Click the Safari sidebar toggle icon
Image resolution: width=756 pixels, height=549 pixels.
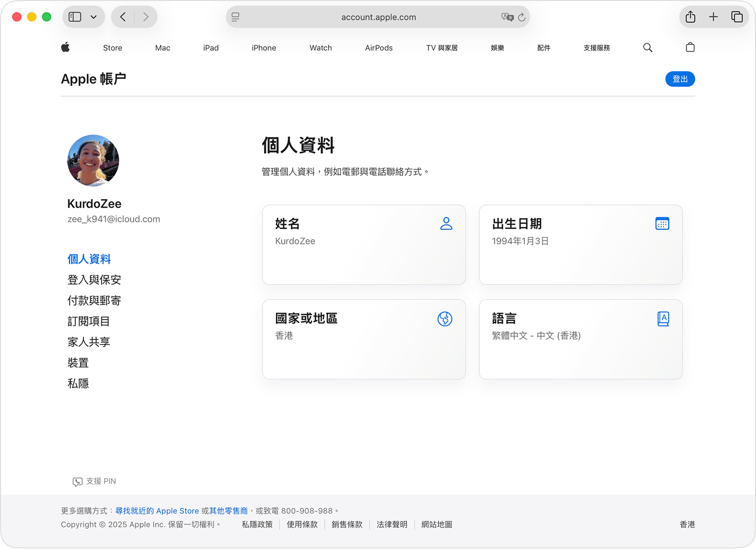(x=75, y=17)
